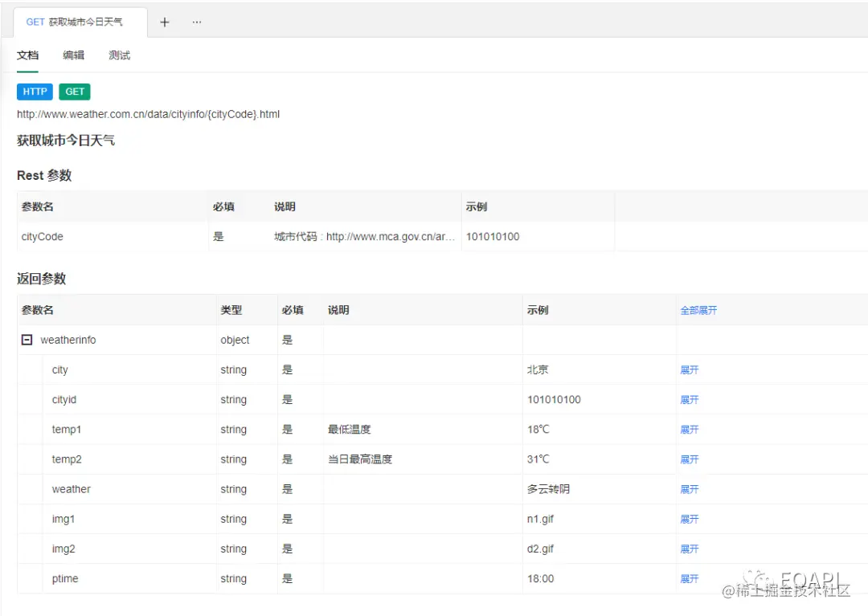Click the d2.gif example value
868x616 pixels.
(x=540, y=549)
